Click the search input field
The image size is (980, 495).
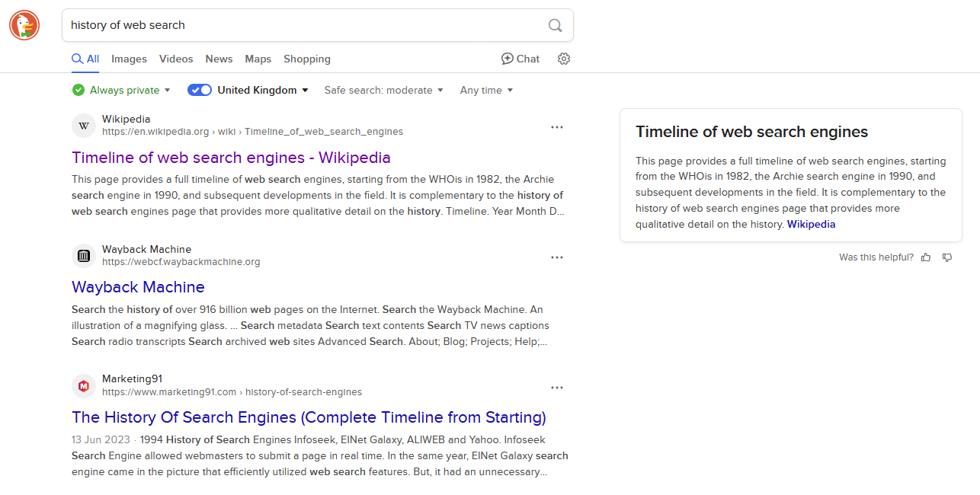pos(305,25)
